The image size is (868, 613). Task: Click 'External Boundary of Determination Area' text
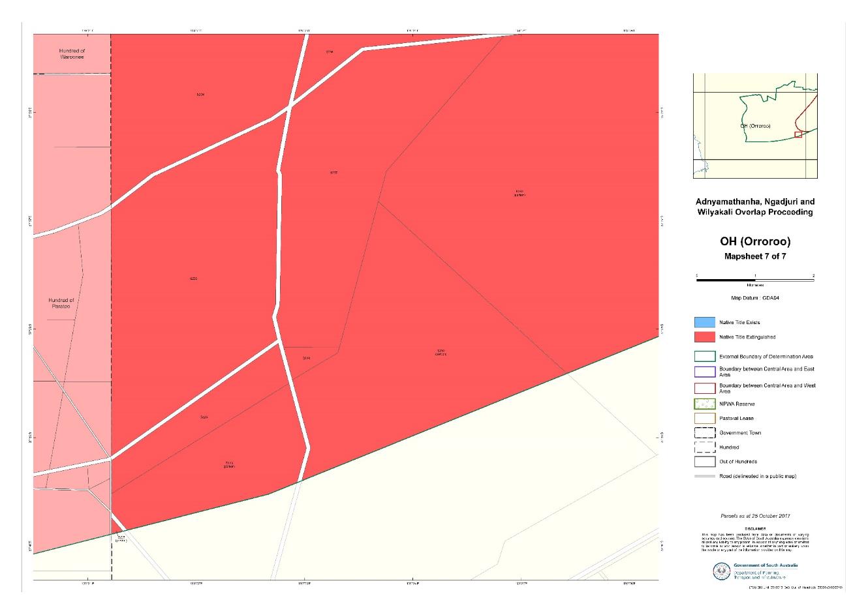pyautogui.click(x=766, y=357)
